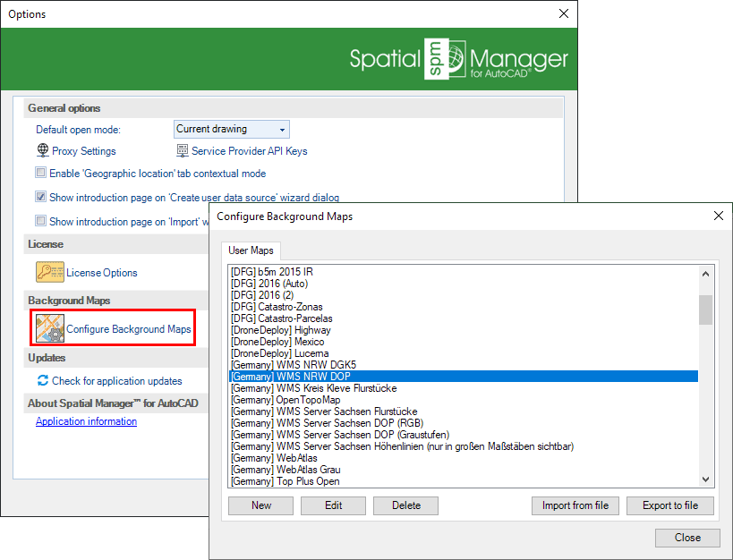Enable 'Geographic location' tab contextual mode checkbox
Image resolution: width=733 pixels, height=560 pixels.
(x=41, y=174)
